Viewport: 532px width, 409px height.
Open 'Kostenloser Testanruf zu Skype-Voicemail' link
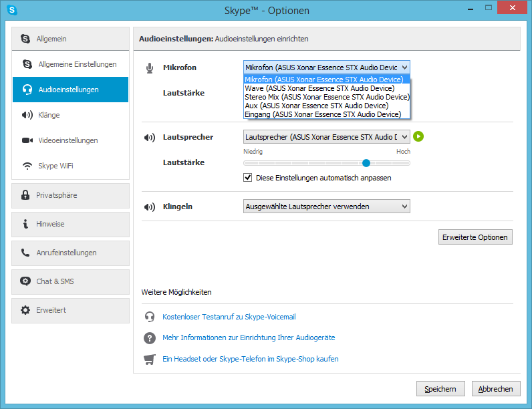point(229,317)
